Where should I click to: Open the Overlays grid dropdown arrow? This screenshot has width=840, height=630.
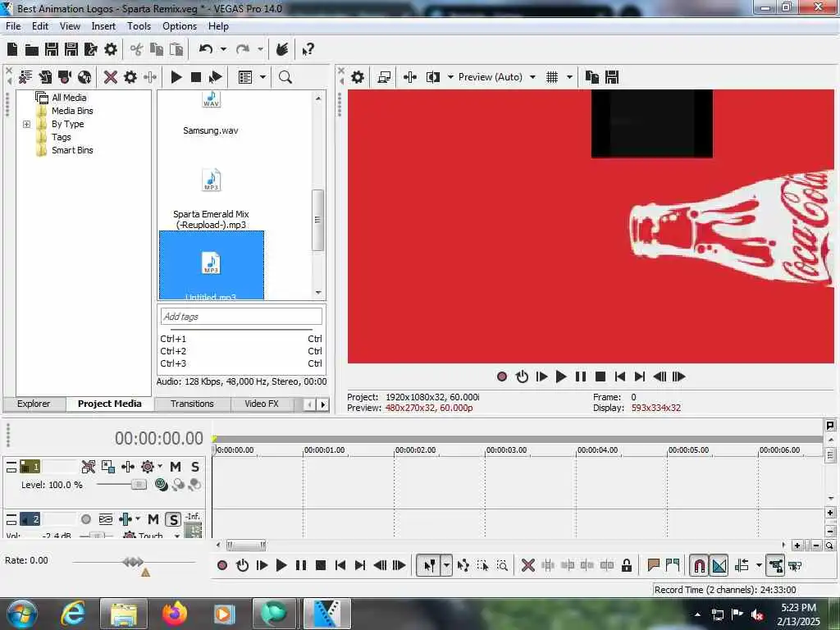coord(569,77)
